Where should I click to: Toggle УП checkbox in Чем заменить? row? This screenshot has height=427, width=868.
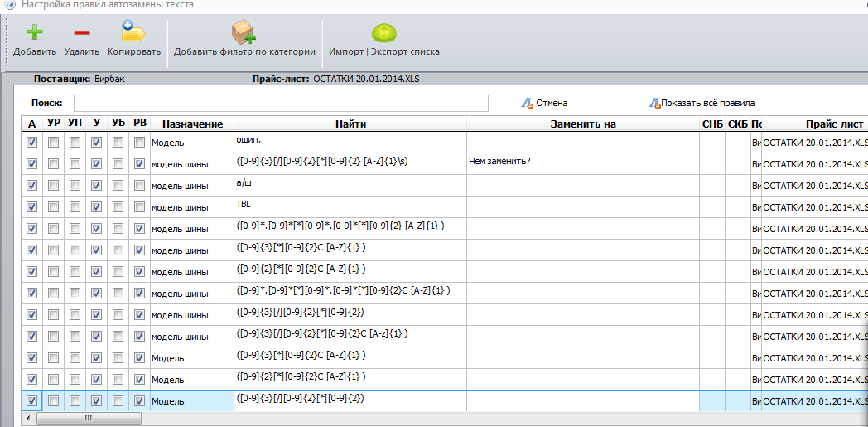75,164
